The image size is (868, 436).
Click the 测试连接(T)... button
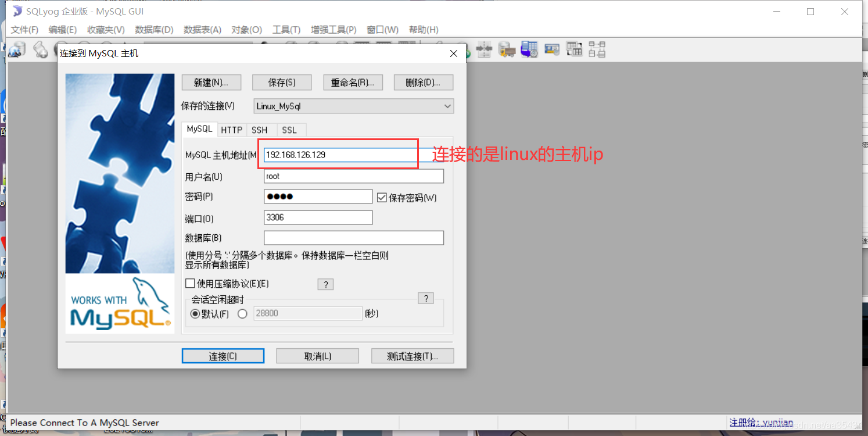[x=413, y=356]
